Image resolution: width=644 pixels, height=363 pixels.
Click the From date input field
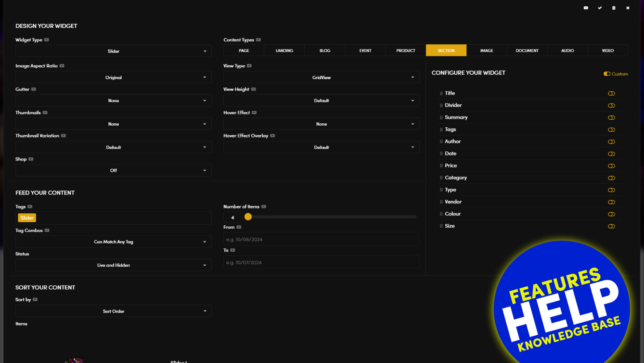pos(321,239)
